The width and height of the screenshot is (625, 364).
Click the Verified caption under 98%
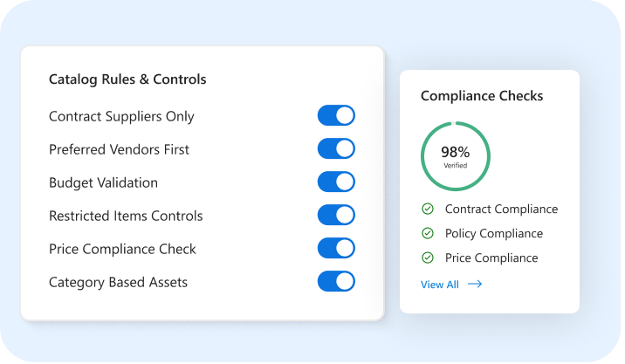[x=456, y=166]
